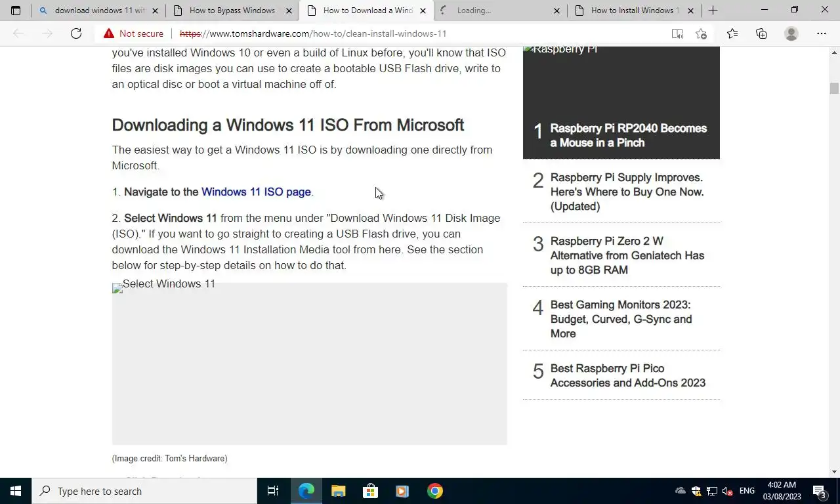Click 'Downloading a Windows 11 ISO From Microsoft' heading
This screenshot has height=504, width=840.
pos(288,125)
